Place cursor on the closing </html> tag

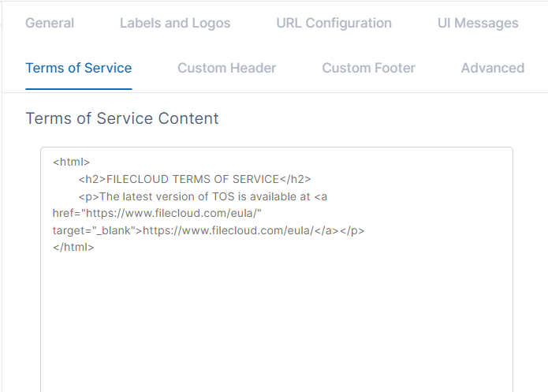74,248
